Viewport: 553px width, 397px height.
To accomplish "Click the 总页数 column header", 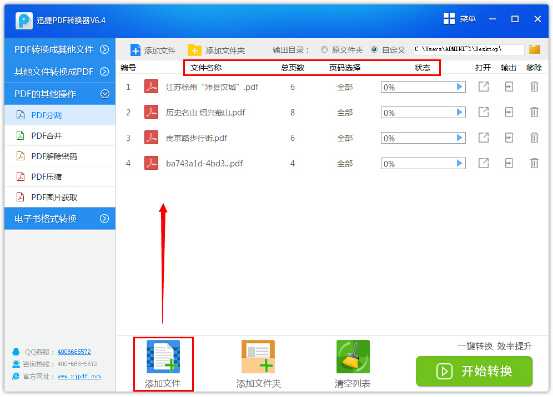I will (292, 67).
